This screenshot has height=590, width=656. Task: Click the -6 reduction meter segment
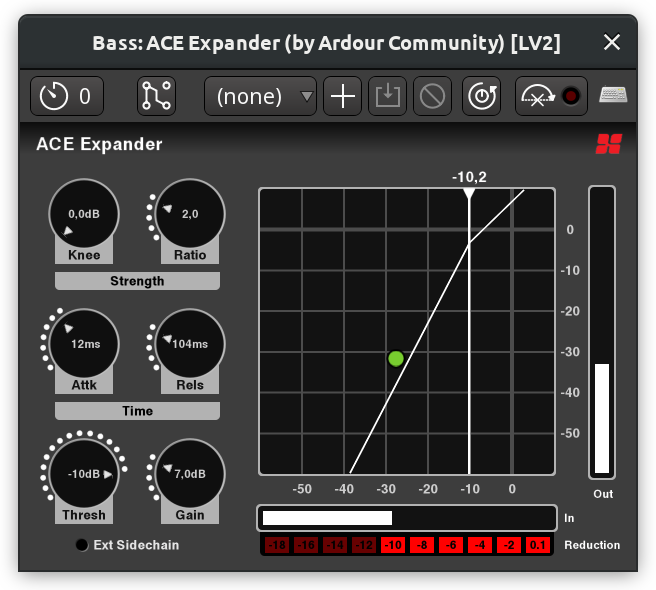(451, 545)
